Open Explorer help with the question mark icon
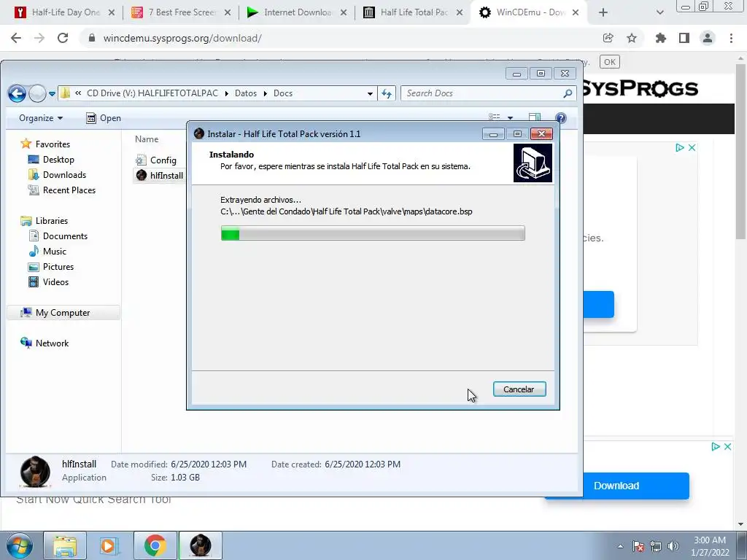 click(x=561, y=117)
